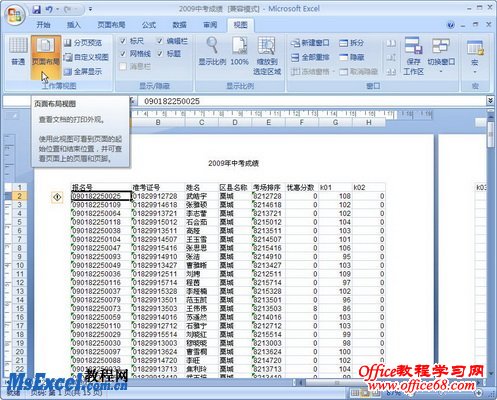The height and width of the screenshot is (400, 497).
Task: Toggle the Formula Bar (编辑栏) checkbox
Action: 160,41
